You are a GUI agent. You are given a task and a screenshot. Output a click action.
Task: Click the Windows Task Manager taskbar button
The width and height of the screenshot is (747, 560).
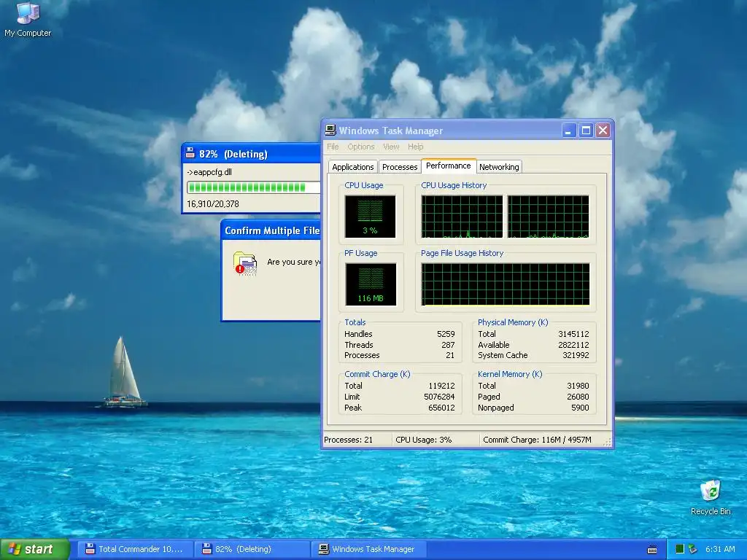pos(368,549)
